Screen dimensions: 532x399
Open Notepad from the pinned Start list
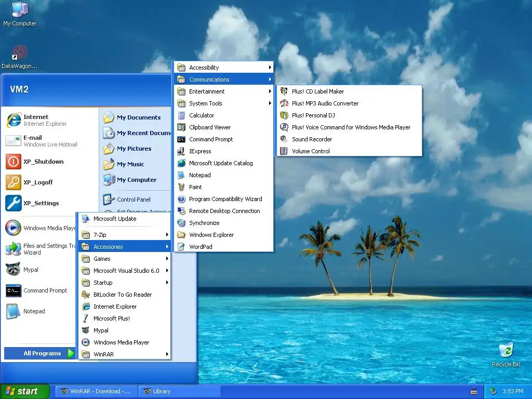(40, 311)
